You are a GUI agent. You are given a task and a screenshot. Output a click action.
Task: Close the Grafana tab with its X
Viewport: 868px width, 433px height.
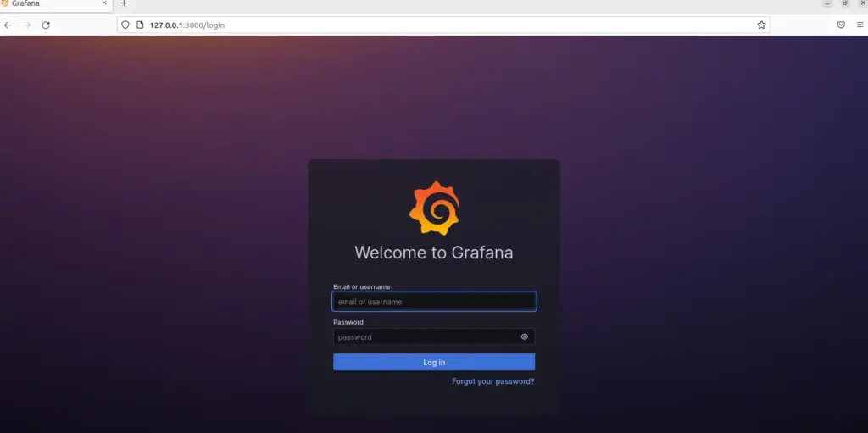(104, 3)
